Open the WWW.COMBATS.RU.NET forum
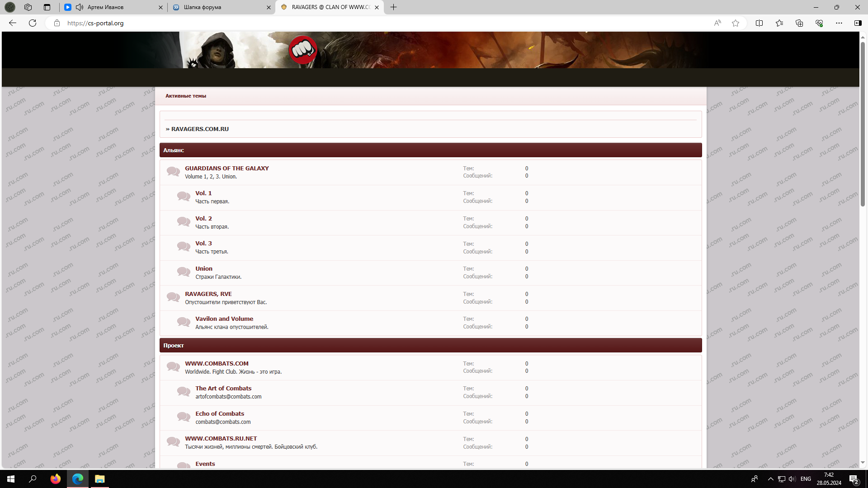The width and height of the screenshot is (868, 488). (x=221, y=438)
